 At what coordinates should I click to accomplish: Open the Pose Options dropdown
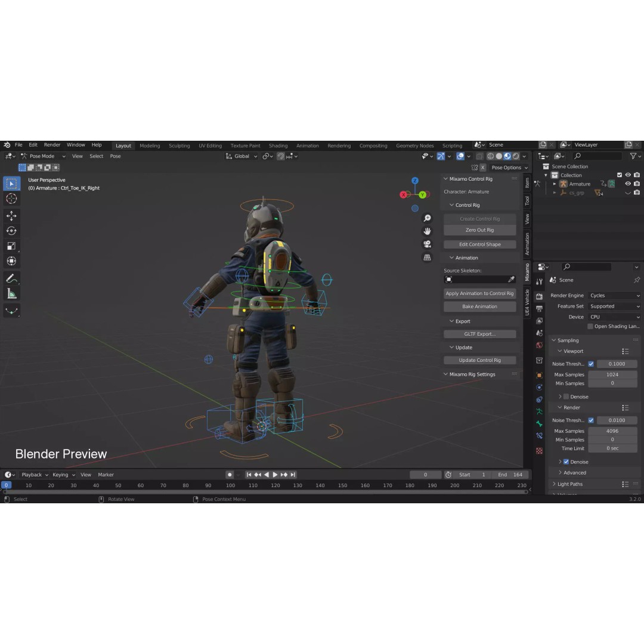pos(510,168)
